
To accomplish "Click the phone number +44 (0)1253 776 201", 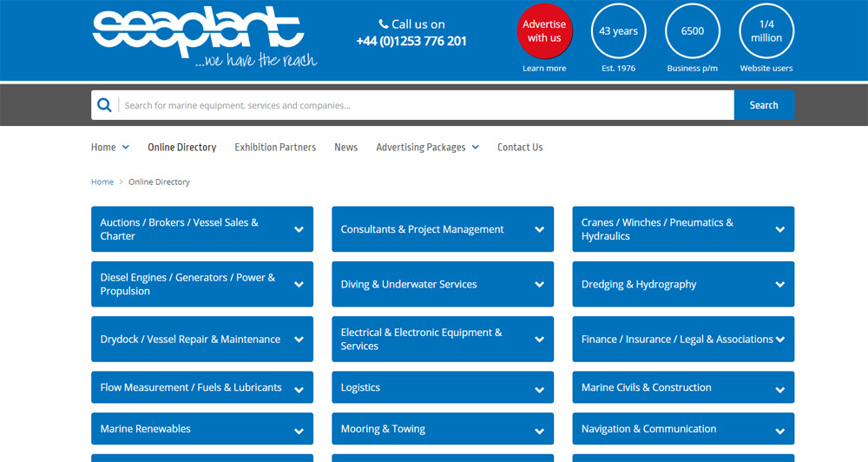I will (x=411, y=41).
